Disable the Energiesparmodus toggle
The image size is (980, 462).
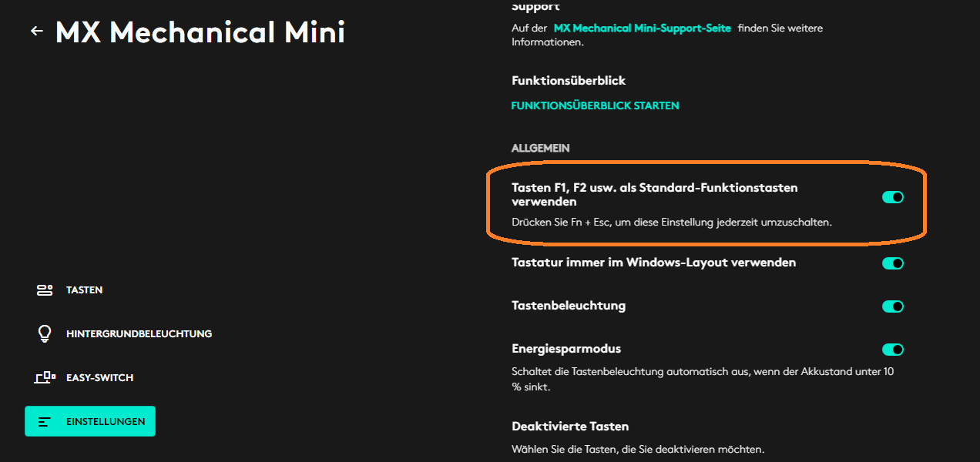pos(893,349)
